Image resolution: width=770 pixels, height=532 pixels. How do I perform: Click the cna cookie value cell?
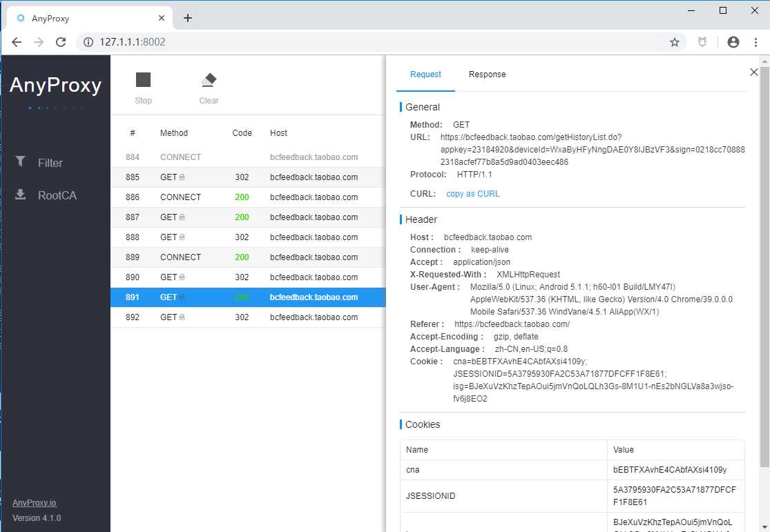pyautogui.click(x=675, y=470)
